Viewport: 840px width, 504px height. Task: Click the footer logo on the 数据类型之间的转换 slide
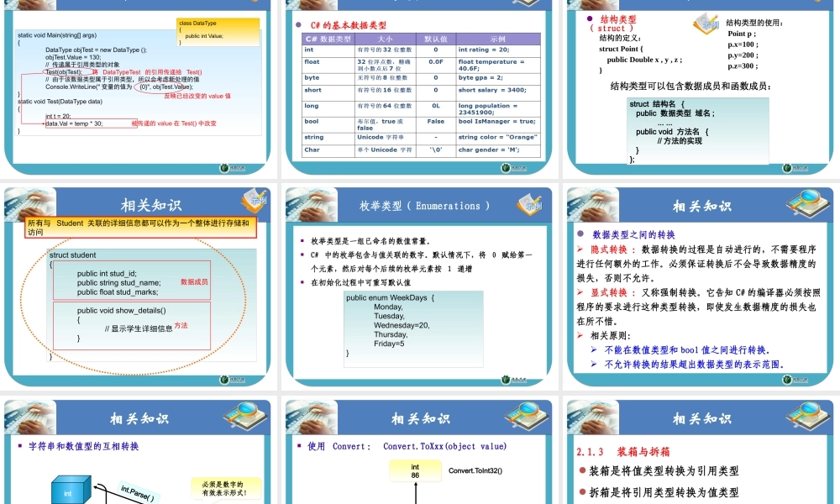(795, 380)
